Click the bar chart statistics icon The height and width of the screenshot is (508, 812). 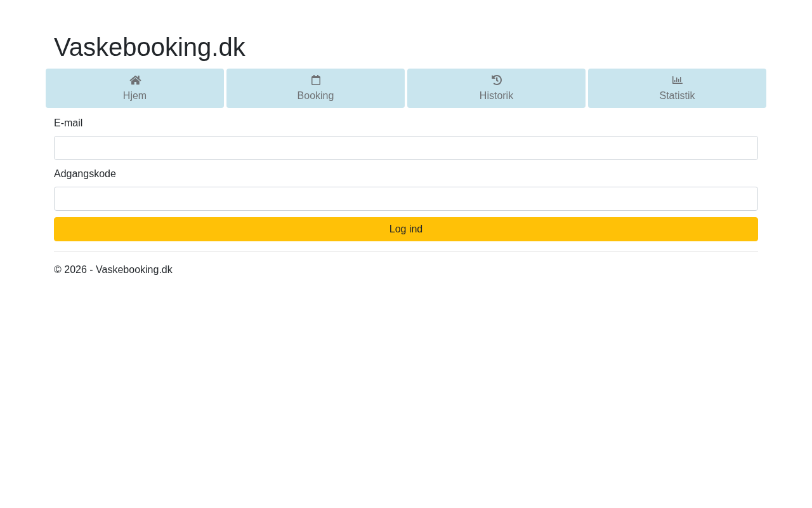(x=678, y=80)
